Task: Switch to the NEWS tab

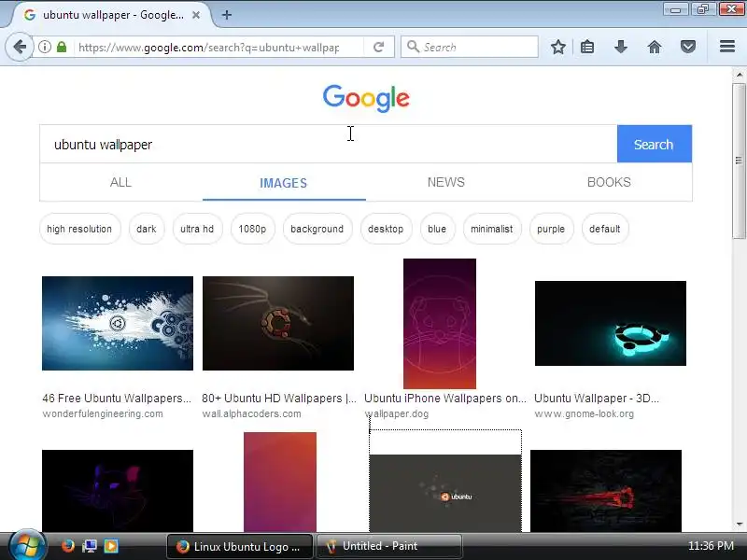Action: (446, 182)
